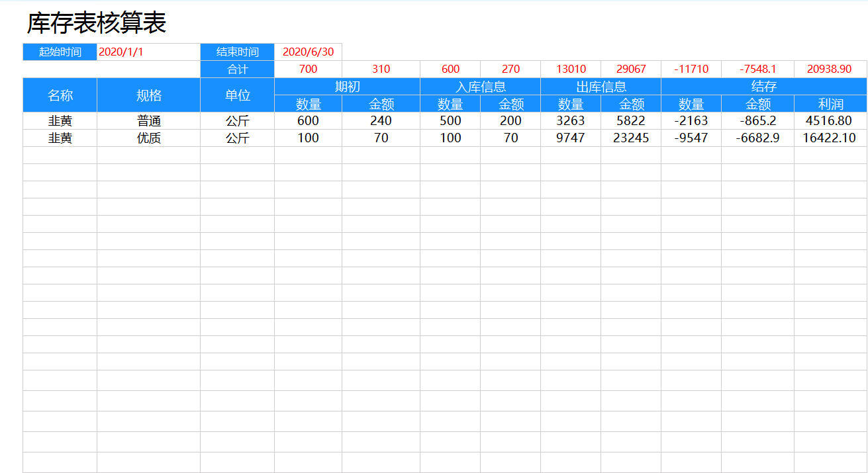Screen dimensions: 868x473
Task: Select 公斤 in the 普通 row
Action: click(x=238, y=121)
